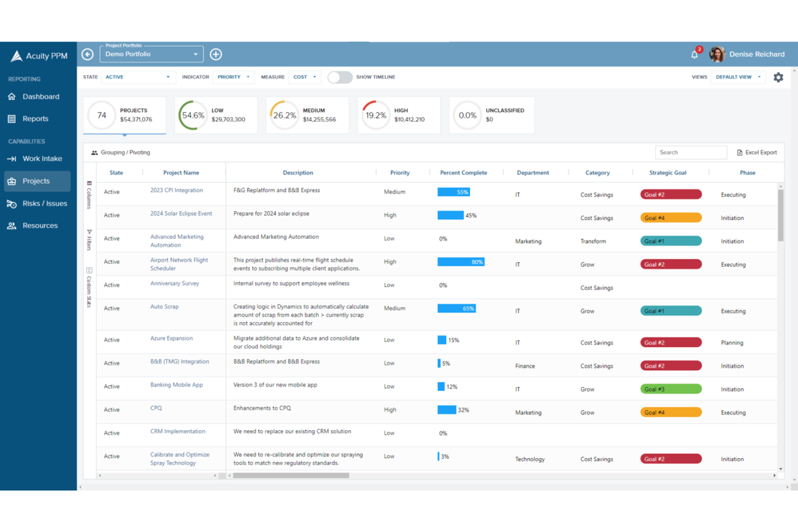Click the add new project plus icon

point(216,54)
